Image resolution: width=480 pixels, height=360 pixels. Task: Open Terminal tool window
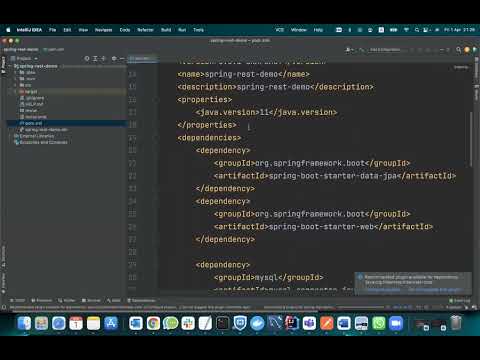[91, 300]
